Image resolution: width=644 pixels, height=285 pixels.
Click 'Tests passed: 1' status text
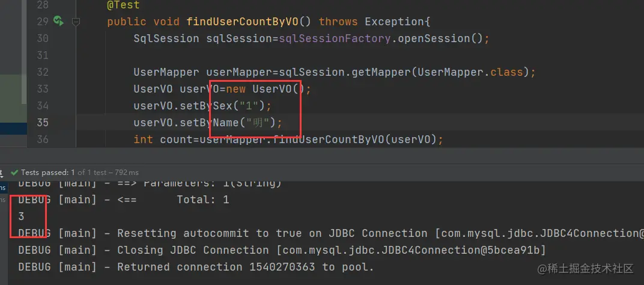click(47, 173)
